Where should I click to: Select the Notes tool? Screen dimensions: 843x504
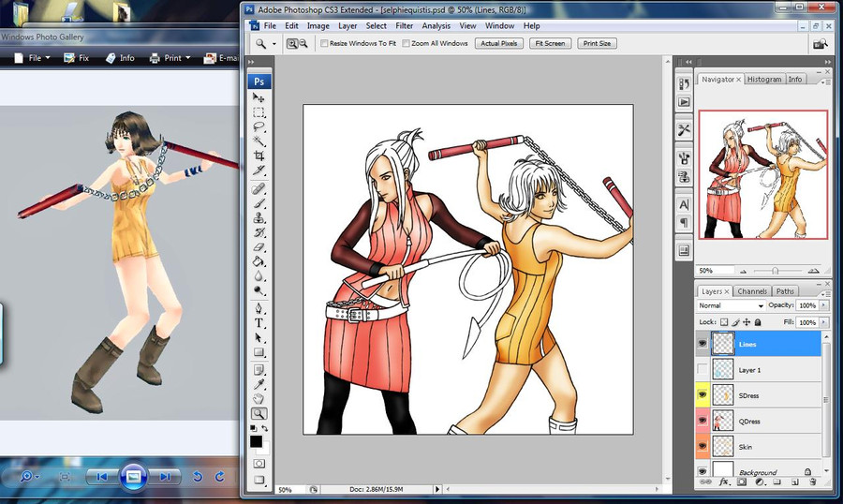[x=259, y=370]
